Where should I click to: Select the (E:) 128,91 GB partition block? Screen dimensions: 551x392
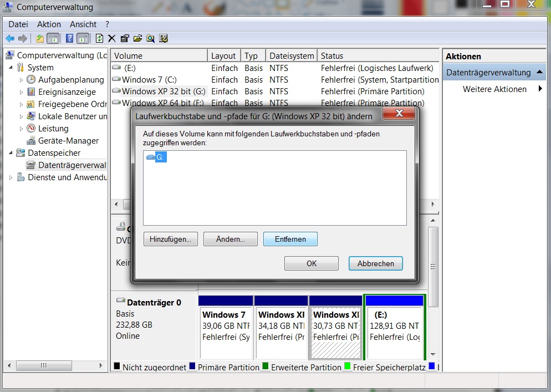[394, 328]
